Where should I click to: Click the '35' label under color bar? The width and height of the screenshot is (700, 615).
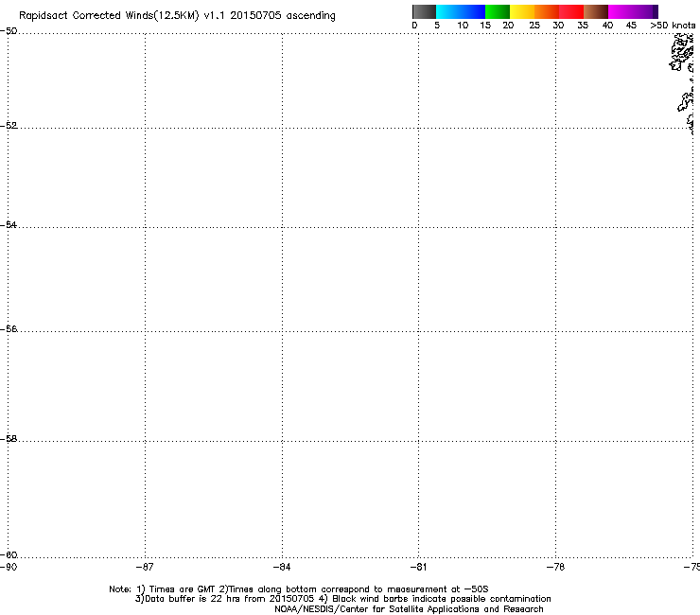(583, 26)
